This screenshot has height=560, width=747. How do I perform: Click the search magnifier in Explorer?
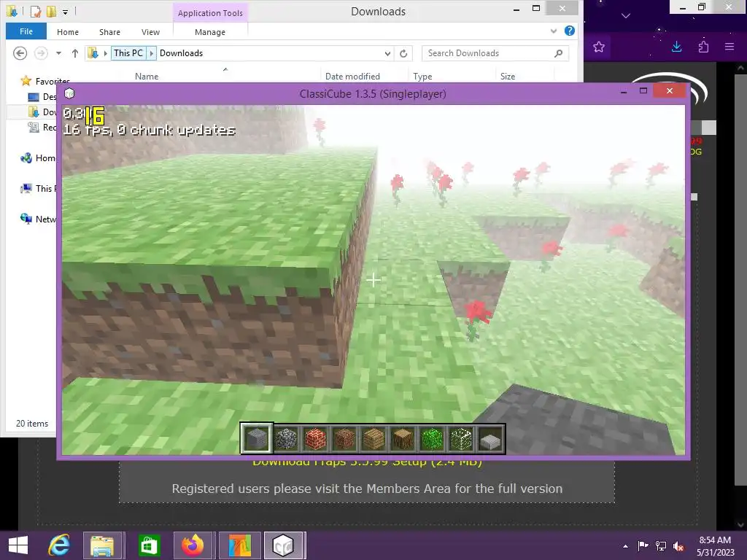click(558, 53)
